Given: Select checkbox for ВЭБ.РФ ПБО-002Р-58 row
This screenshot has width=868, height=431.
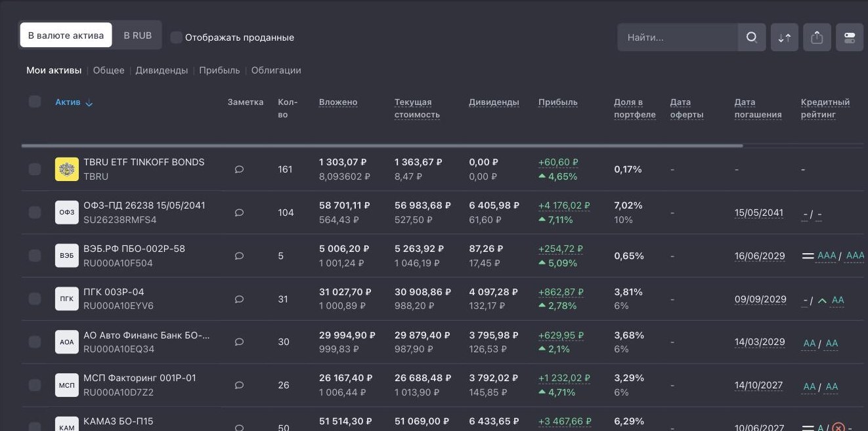Looking at the screenshot, I should pyautogui.click(x=35, y=256).
